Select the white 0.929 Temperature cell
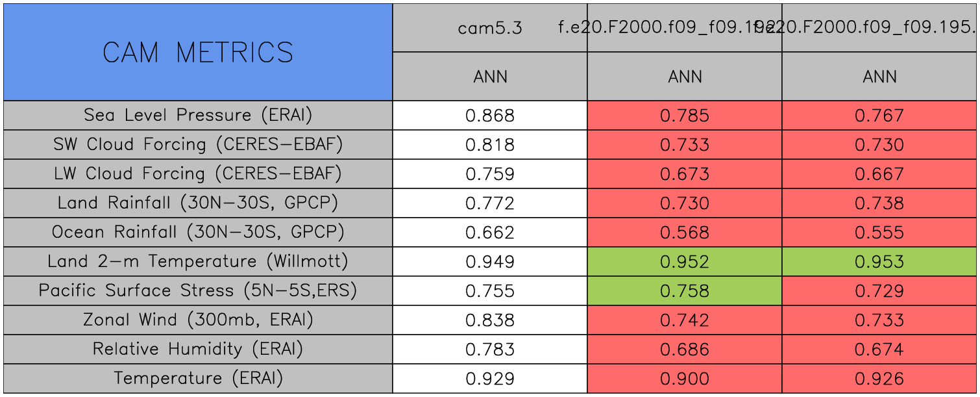980x397 pixels. (490, 379)
